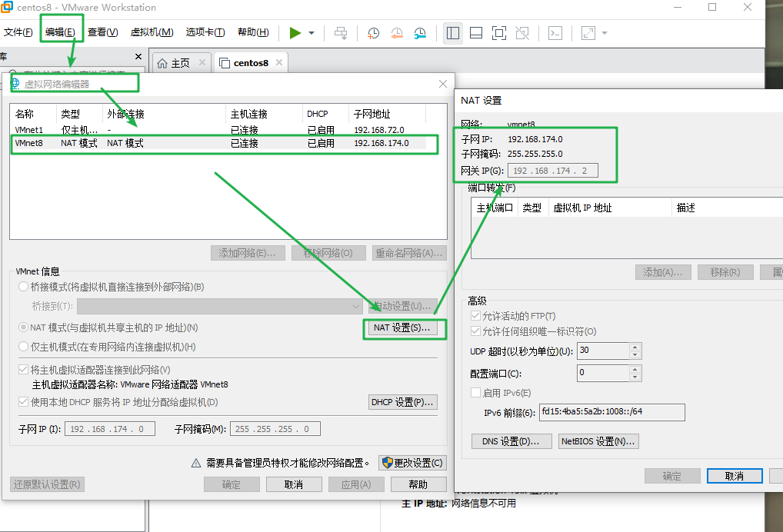Decrease the 配置端口 value

[635, 377]
